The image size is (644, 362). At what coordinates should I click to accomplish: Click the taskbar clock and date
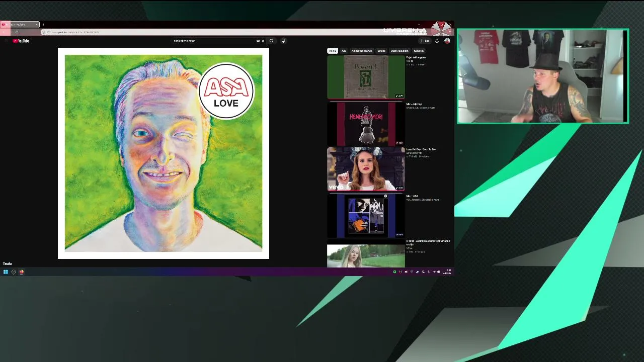tap(447, 272)
